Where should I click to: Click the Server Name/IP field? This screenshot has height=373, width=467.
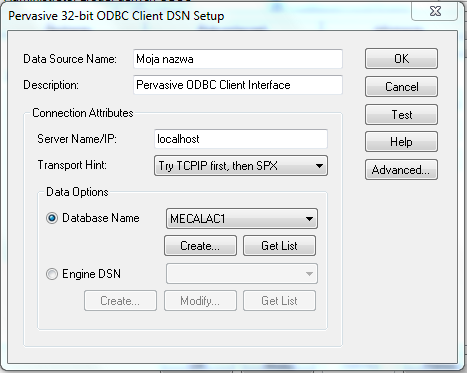point(241,139)
